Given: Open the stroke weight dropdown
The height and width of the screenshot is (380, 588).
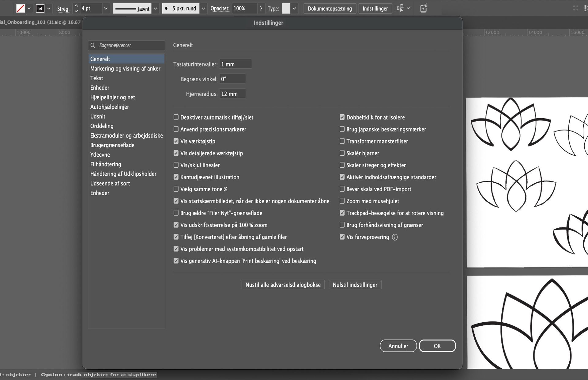Looking at the screenshot, I should [x=106, y=8].
